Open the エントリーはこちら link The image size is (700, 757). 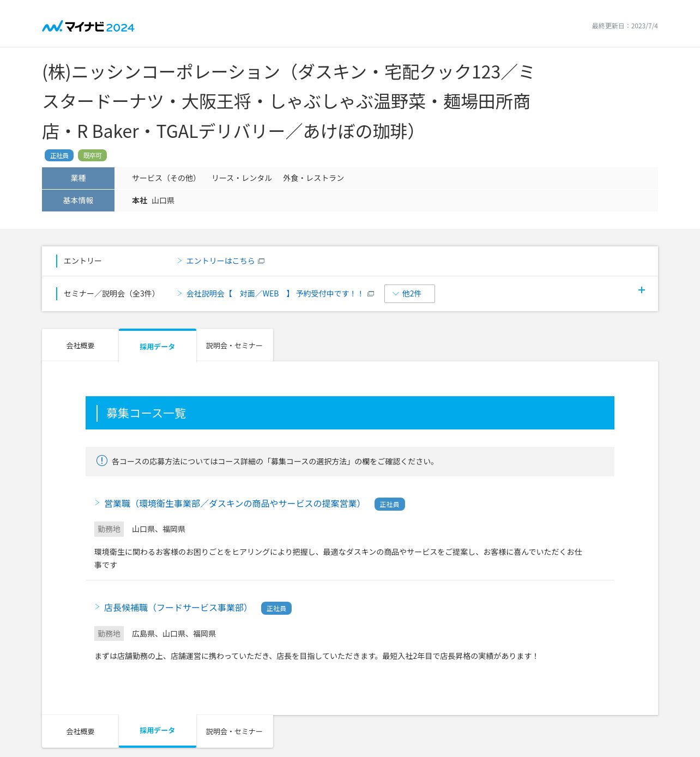point(220,261)
